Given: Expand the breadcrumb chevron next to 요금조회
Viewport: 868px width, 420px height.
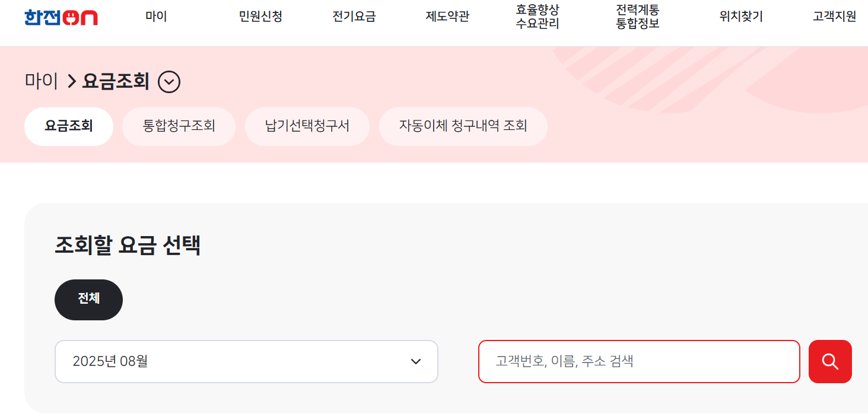Looking at the screenshot, I should point(169,81).
